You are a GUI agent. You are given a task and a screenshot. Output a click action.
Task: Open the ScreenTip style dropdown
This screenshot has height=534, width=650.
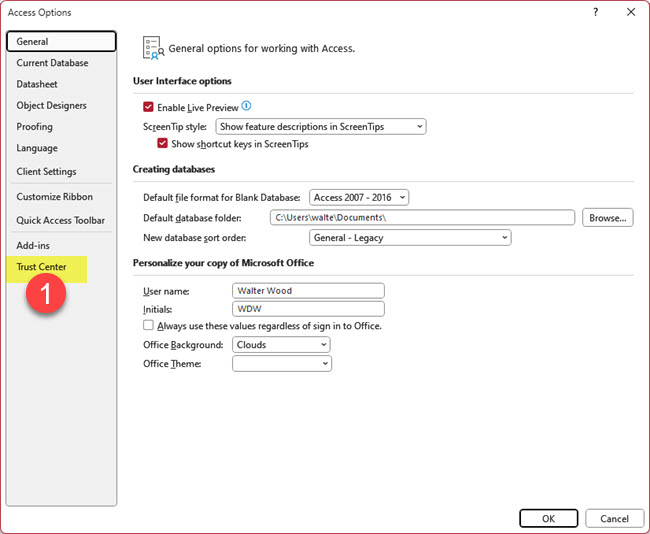click(321, 126)
